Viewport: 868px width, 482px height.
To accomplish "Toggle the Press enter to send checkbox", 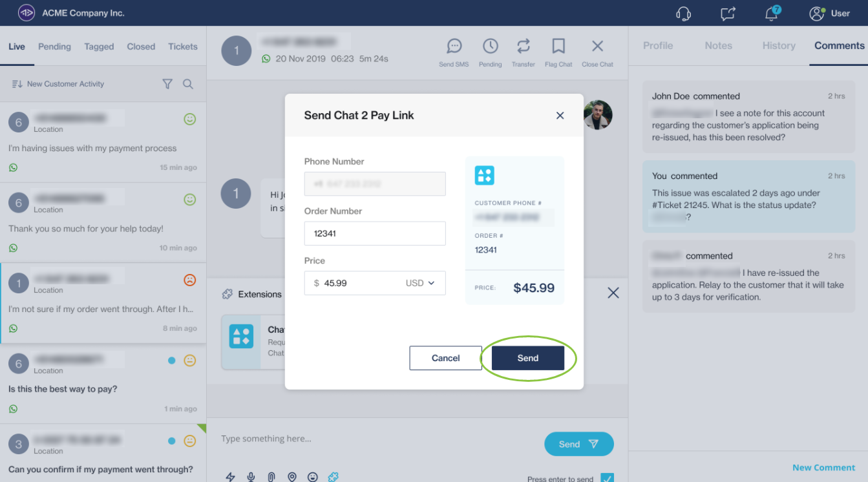I will (607, 478).
